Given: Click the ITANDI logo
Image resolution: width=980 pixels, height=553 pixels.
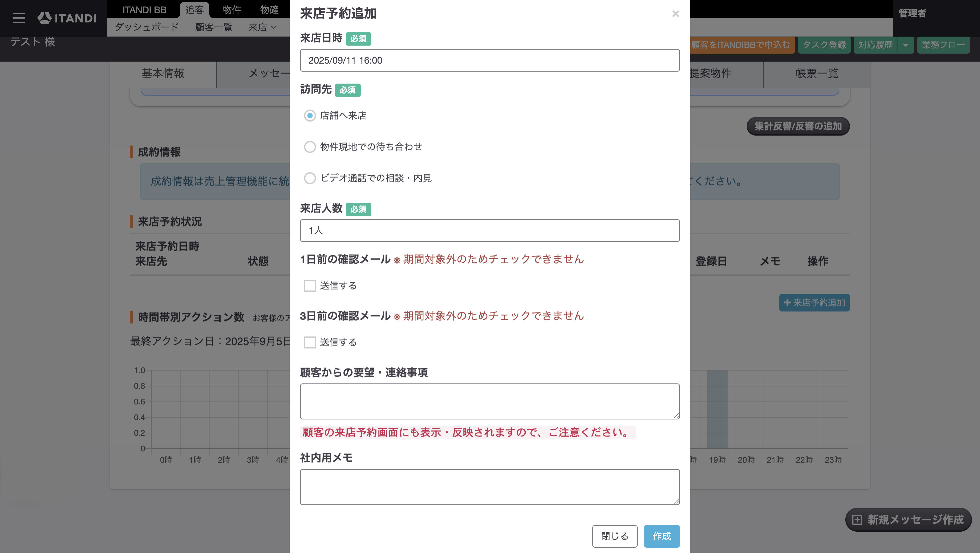Looking at the screenshot, I should coord(67,18).
